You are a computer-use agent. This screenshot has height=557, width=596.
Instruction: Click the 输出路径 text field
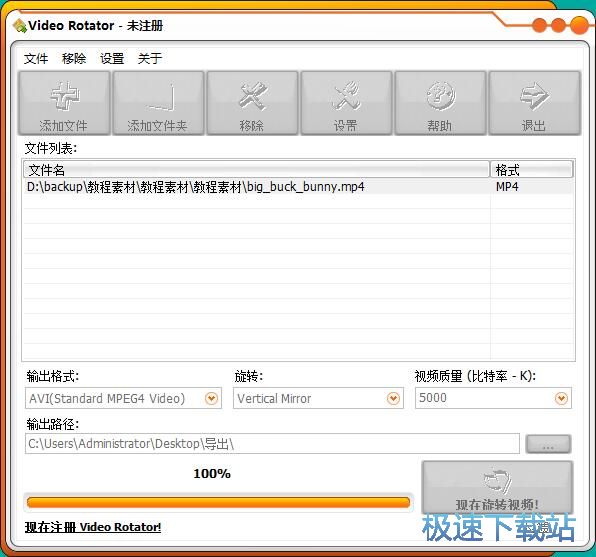point(272,444)
